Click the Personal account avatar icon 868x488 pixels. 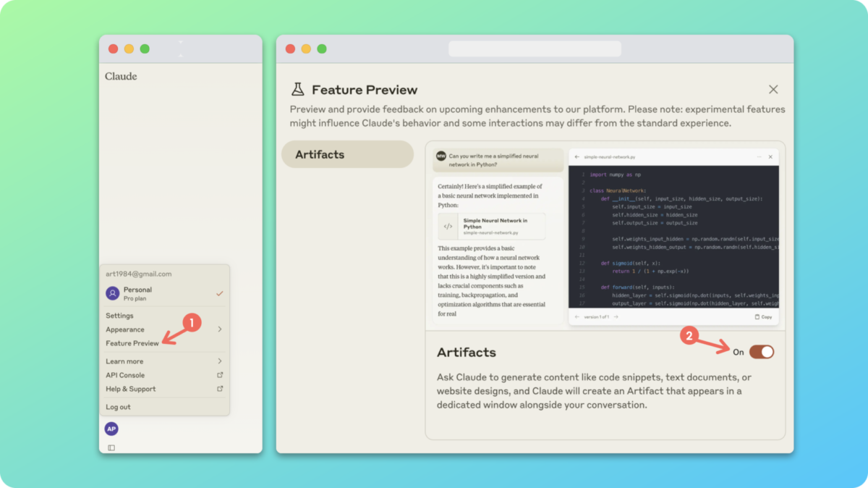[x=113, y=293]
